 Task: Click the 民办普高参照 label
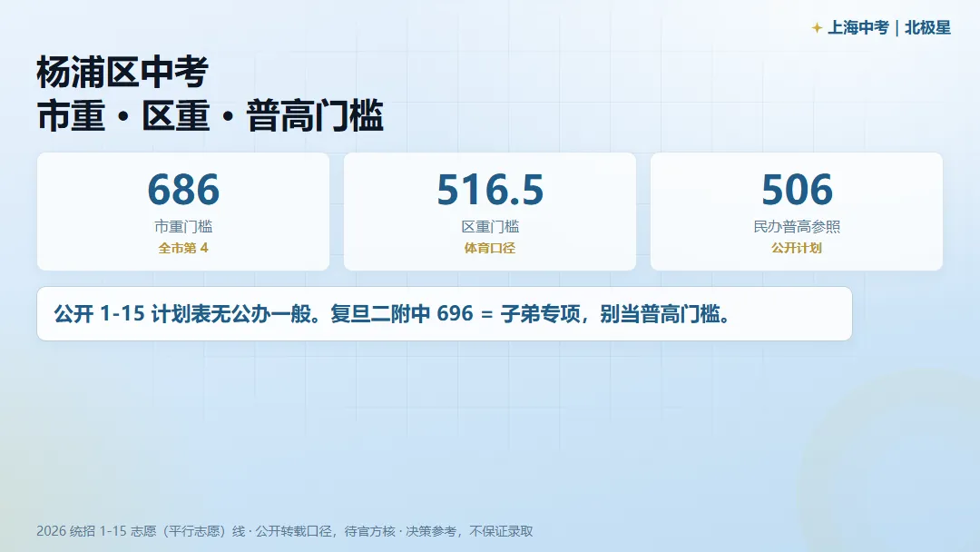coord(797,226)
